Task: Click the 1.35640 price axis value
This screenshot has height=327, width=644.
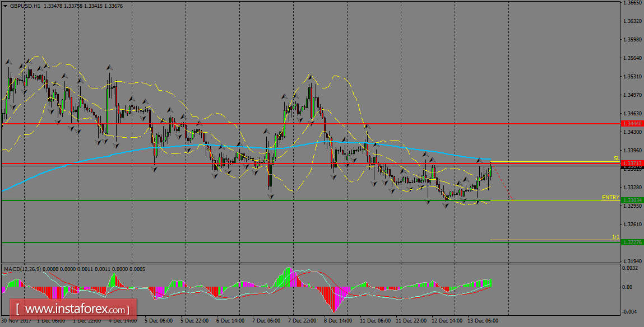Action: 632,58
